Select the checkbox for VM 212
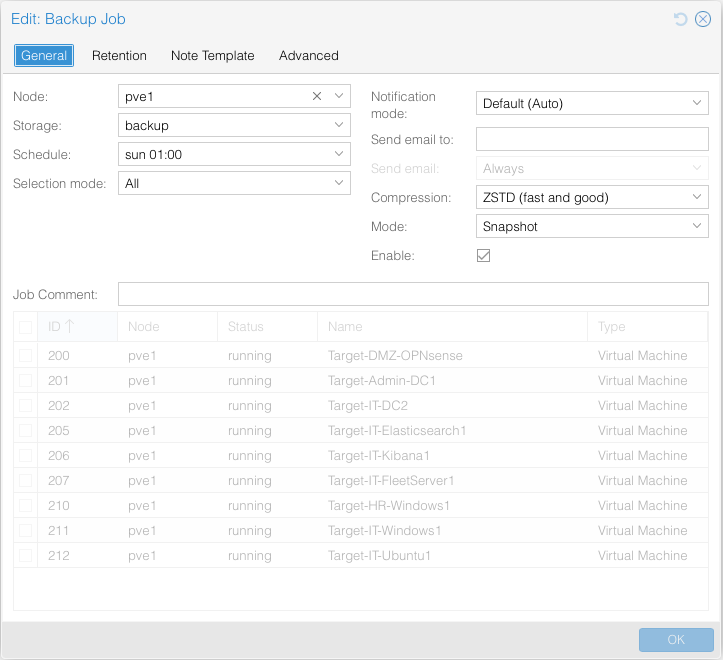The image size is (723, 660). click(26, 555)
